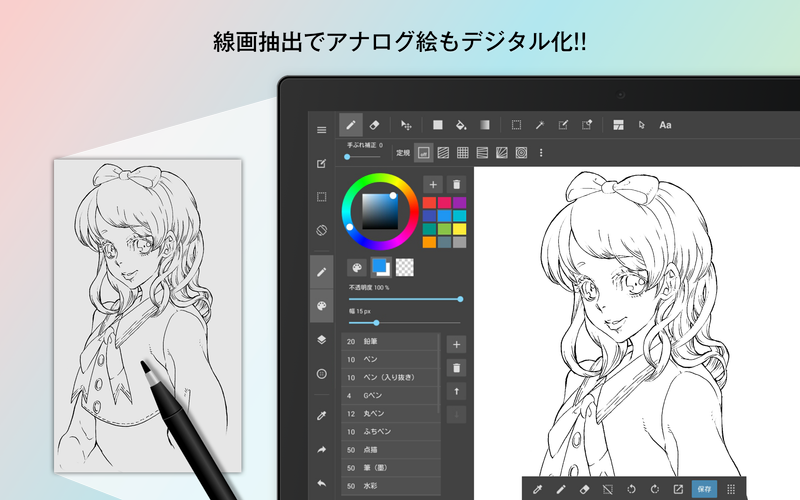Enable the grid ruler
The image size is (800, 500).
click(463, 153)
